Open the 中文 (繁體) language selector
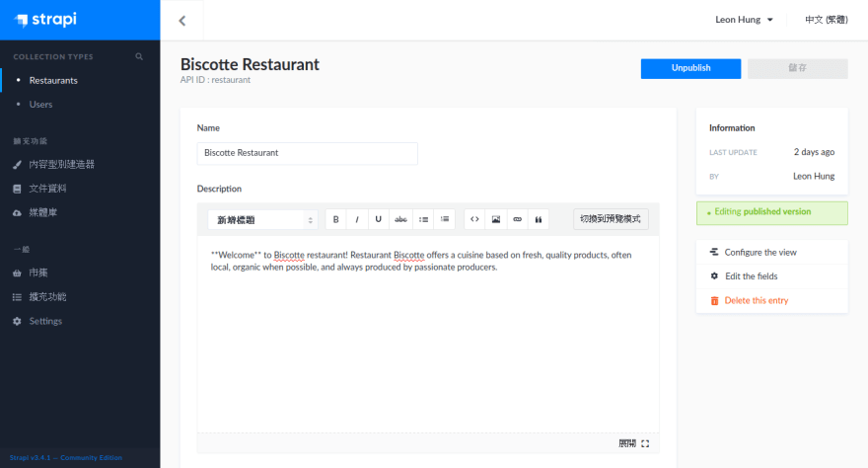 pos(826,20)
